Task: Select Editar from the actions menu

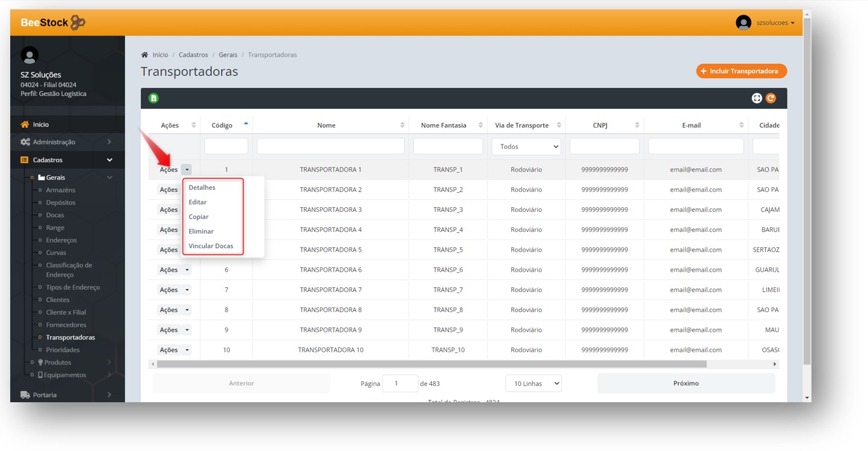Action: [x=197, y=202]
